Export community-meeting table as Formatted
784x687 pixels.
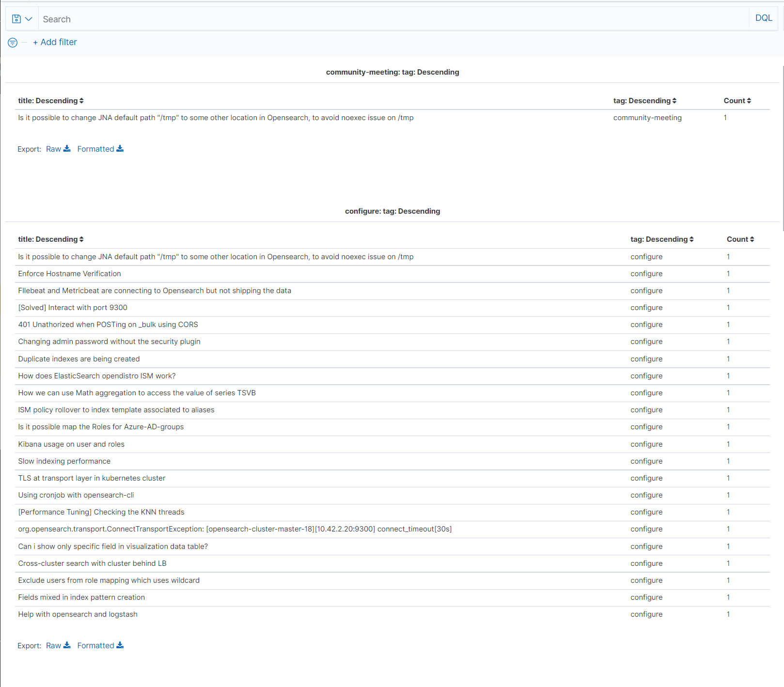tap(100, 149)
